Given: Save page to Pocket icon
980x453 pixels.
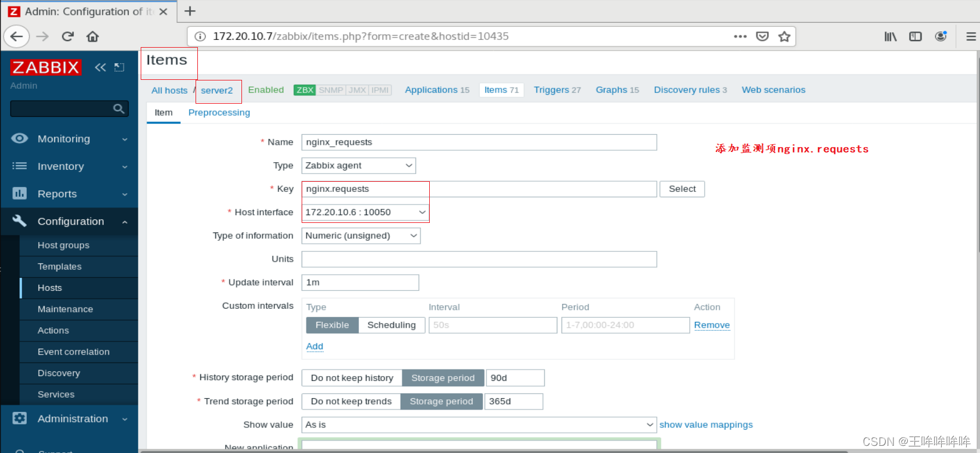Looking at the screenshot, I should [x=762, y=36].
